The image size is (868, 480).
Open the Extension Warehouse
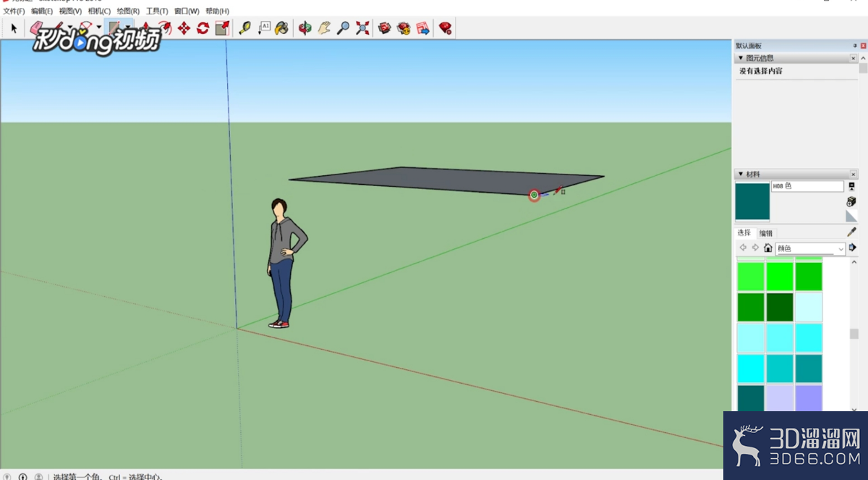404,28
